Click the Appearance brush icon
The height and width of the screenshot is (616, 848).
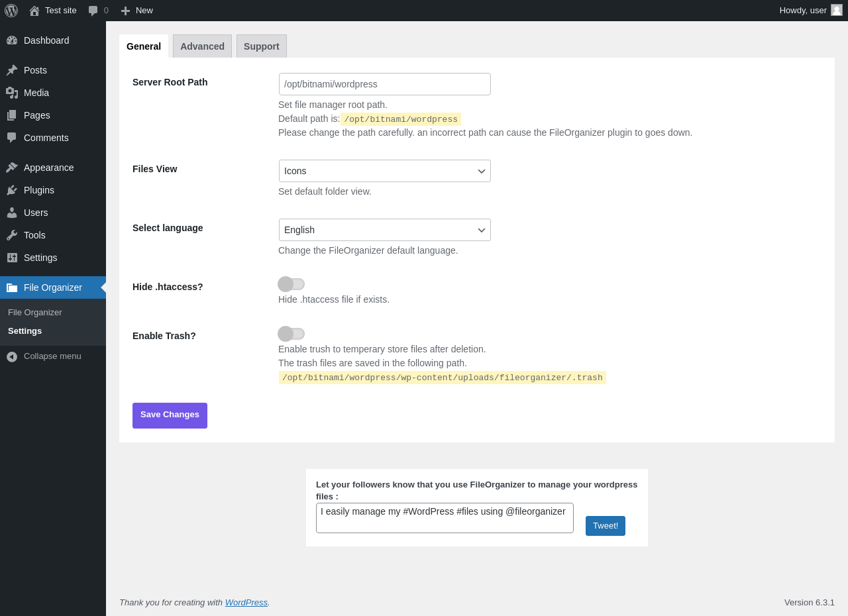click(x=12, y=168)
